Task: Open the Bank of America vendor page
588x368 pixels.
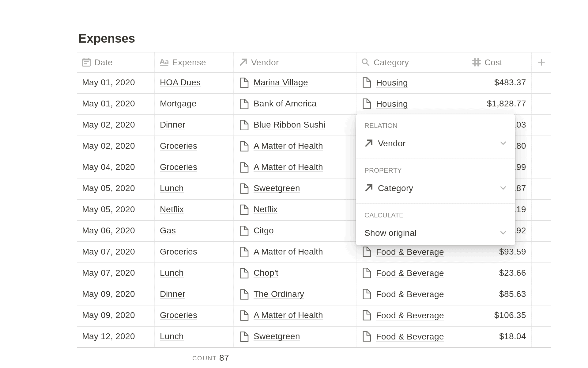Action: click(285, 104)
